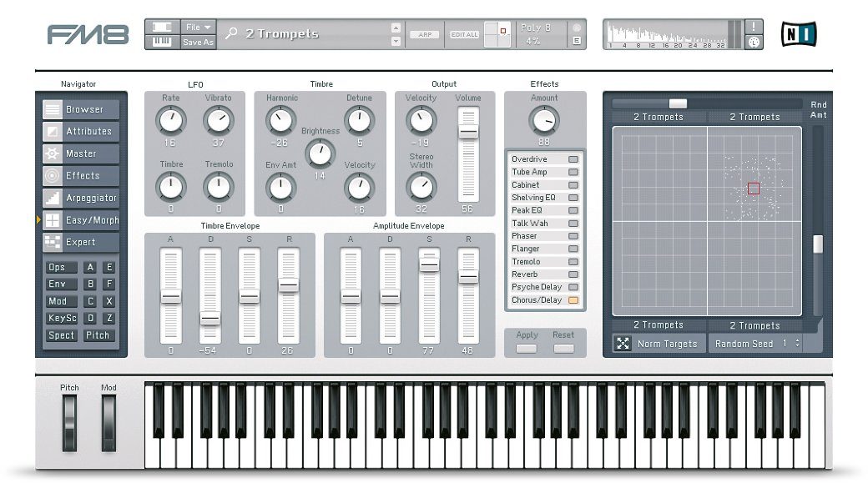Toggle the ARP button
This screenshot has height=483, width=868.
click(x=425, y=34)
